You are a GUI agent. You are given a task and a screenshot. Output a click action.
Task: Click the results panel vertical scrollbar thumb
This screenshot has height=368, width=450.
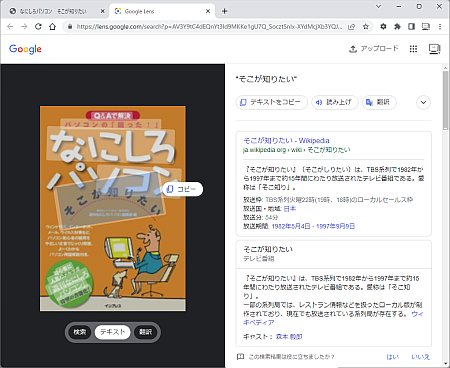click(446, 100)
